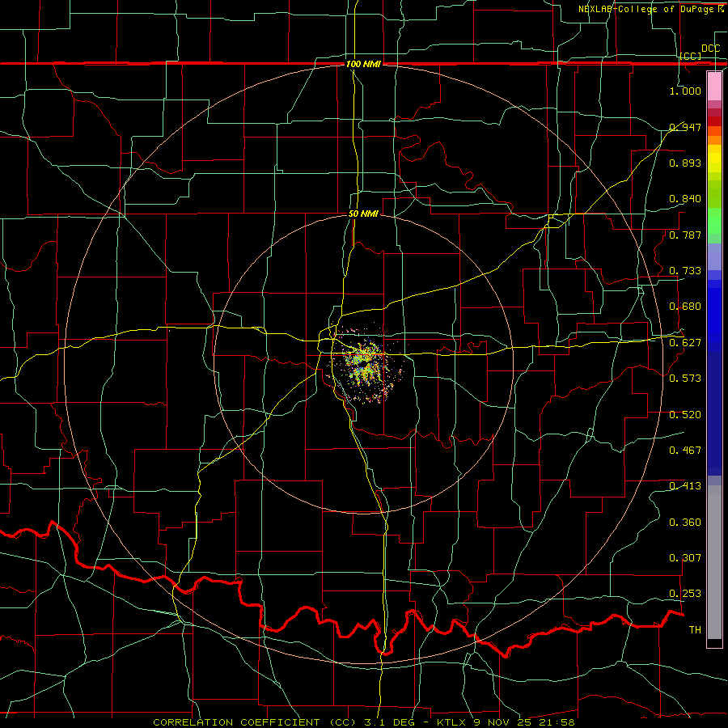
Task: Select the 0.253 scale value
Action: coord(685,594)
